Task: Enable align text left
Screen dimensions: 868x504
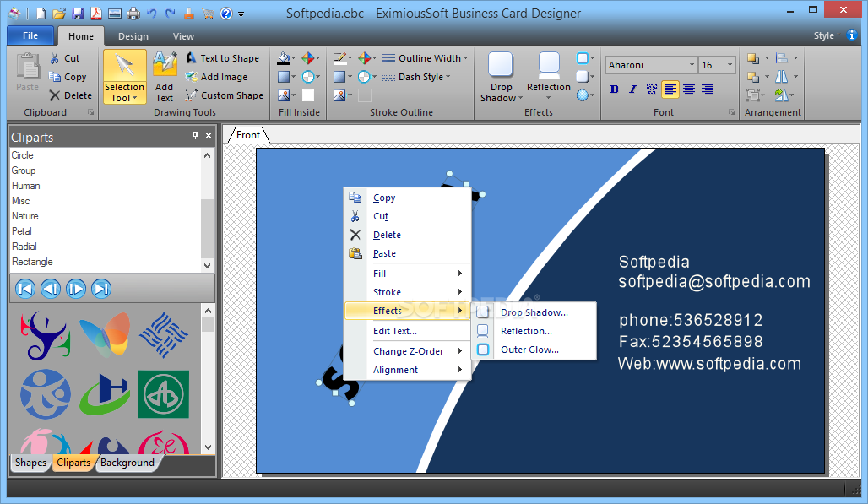Action: pyautogui.click(x=670, y=89)
